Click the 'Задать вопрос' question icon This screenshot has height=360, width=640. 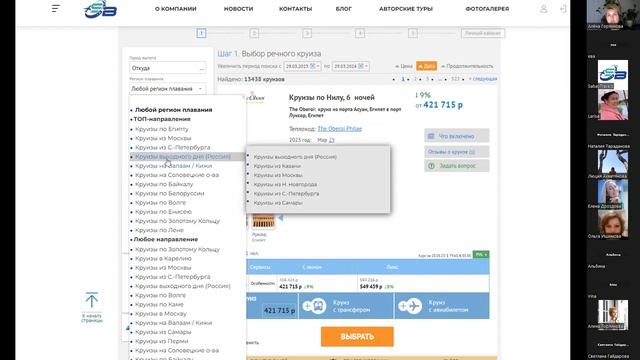pyautogui.click(x=431, y=166)
